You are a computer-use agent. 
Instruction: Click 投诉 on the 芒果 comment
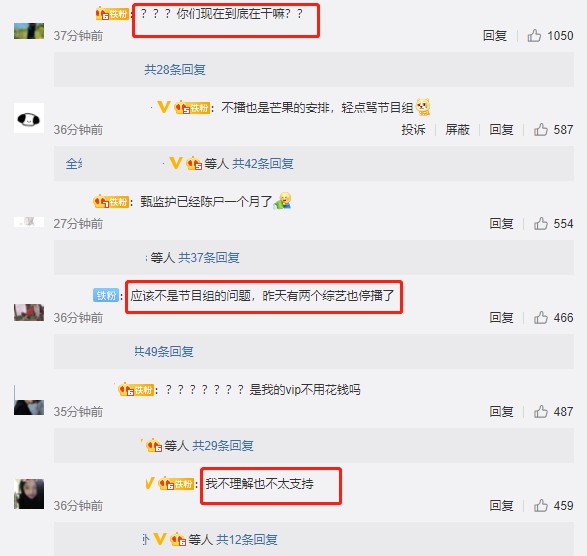(x=413, y=130)
